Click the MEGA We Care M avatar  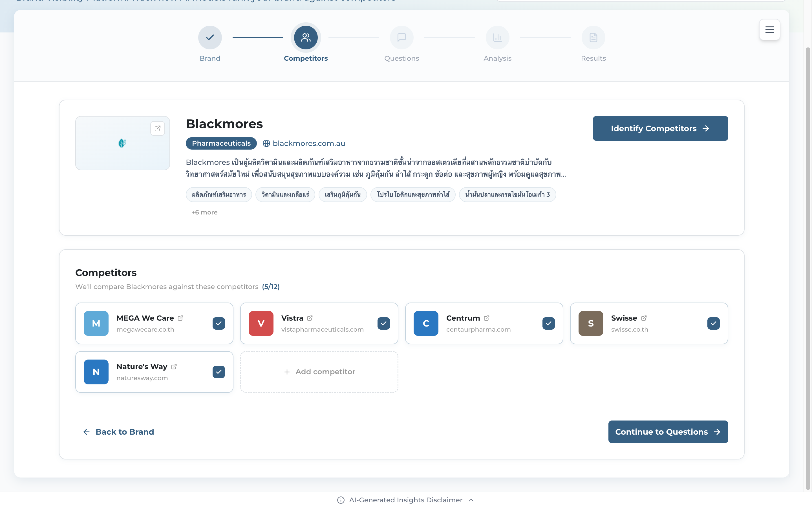coord(96,323)
